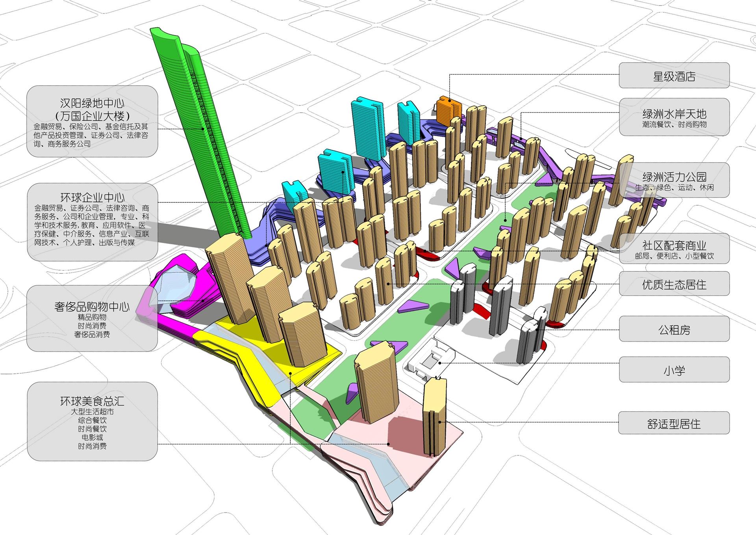Click the 优质生态居住 label
Viewport: 756px width, 535px height.
(x=674, y=284)
